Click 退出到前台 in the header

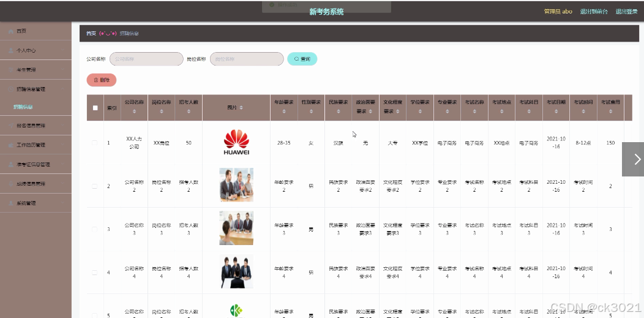click(x=594, y=12)
